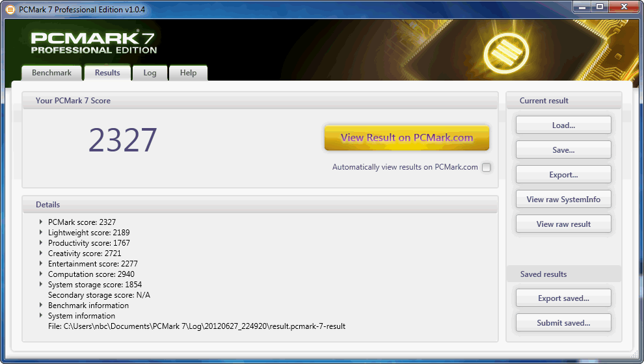This screenshot has width=644, height=364.
Task: Expand the Computation score row
Action: tap(41, 274)
